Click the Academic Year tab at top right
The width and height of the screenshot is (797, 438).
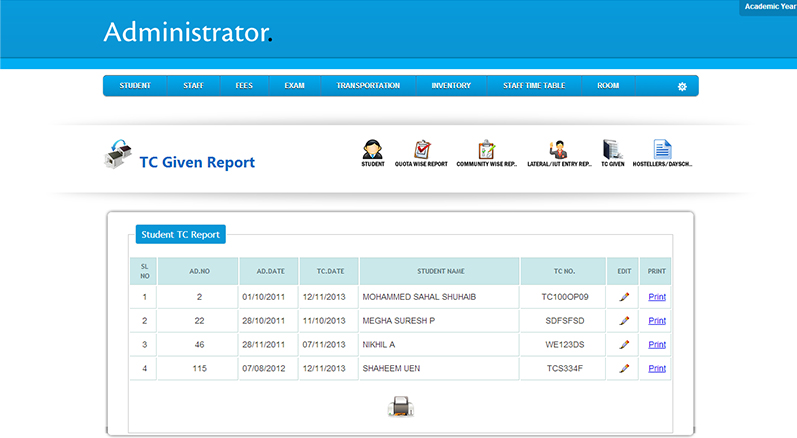click(768, 8)
